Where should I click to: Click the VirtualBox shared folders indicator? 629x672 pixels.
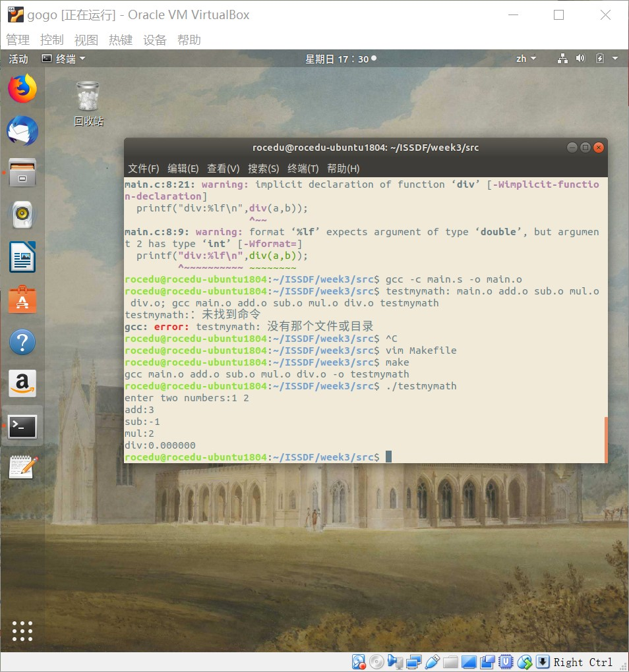450,662
